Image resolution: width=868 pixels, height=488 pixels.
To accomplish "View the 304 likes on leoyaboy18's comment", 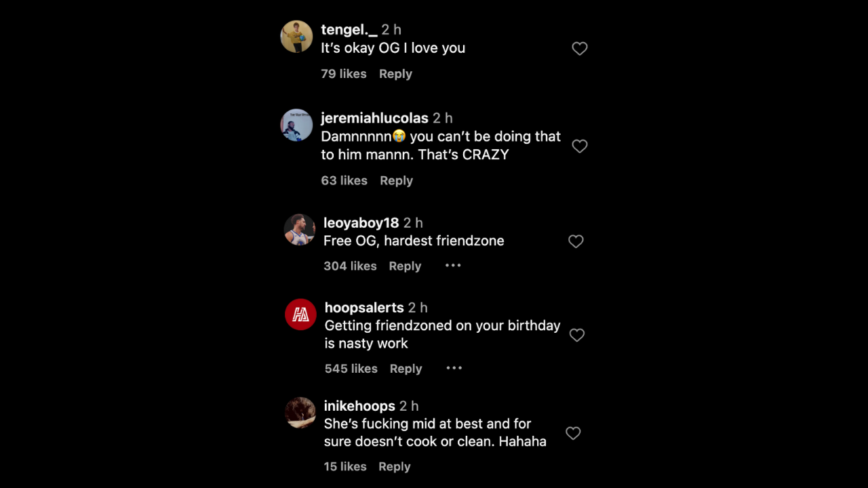I will [350, 266].
